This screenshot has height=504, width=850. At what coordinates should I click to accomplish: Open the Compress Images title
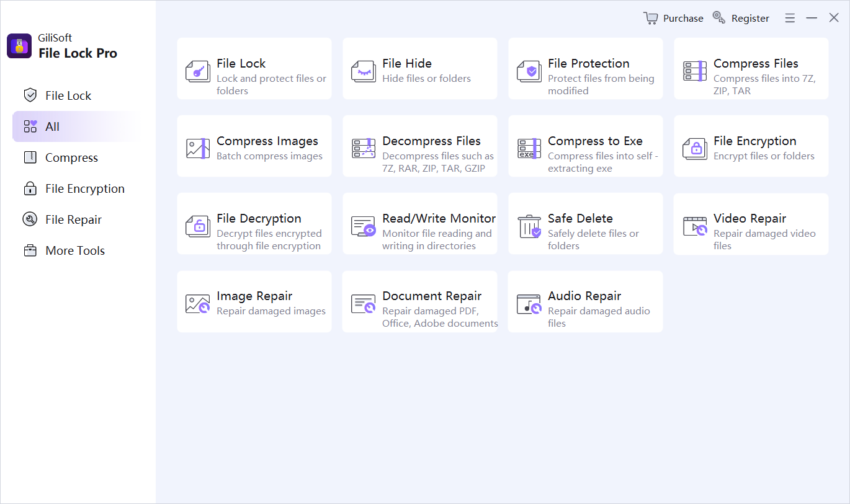[x=267, y=141]
